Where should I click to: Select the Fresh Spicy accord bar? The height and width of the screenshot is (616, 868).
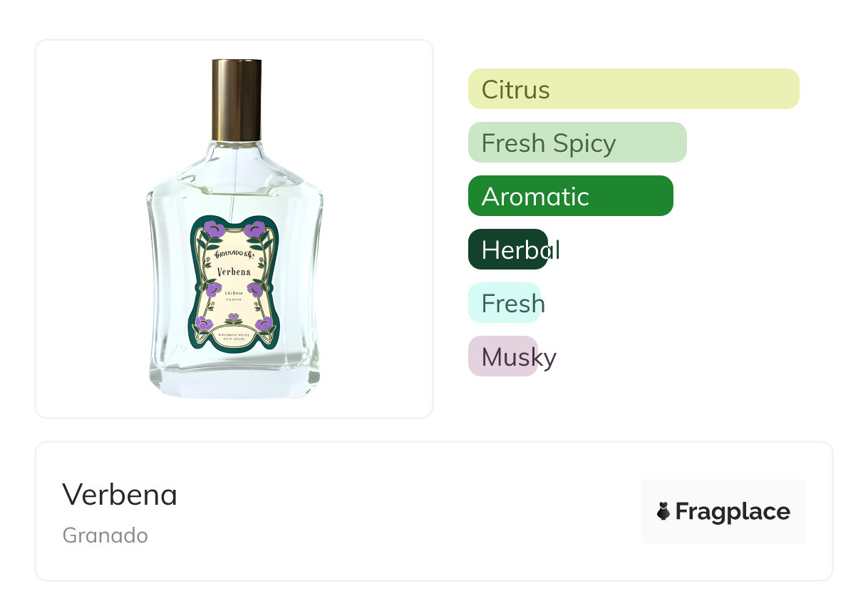[577, 143]
